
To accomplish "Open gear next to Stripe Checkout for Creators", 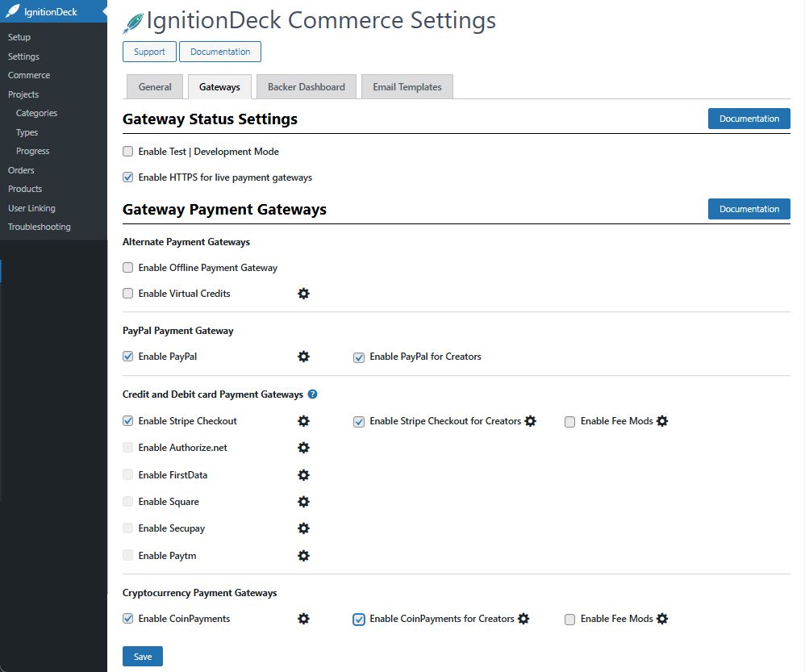I will (x=530, y=421).
